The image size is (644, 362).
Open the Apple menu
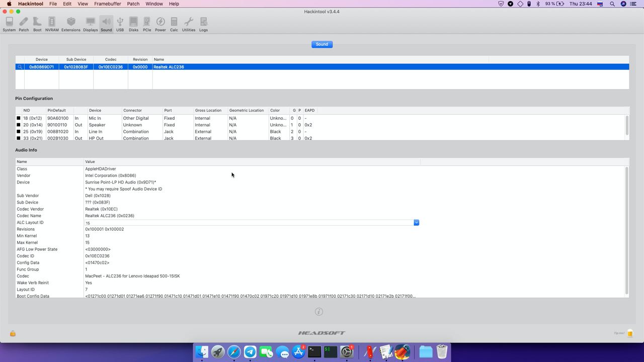pyautogui.click(x=9, y=4)
